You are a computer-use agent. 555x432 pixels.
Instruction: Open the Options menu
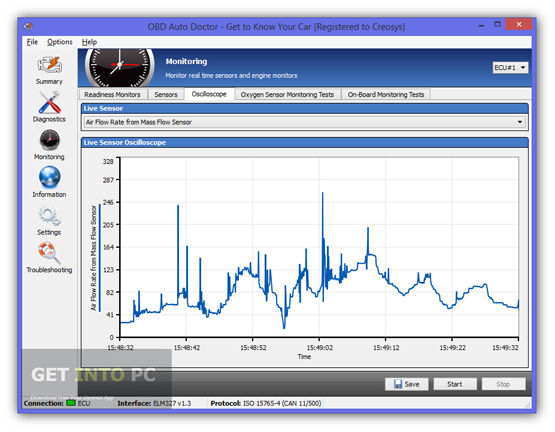59,42
